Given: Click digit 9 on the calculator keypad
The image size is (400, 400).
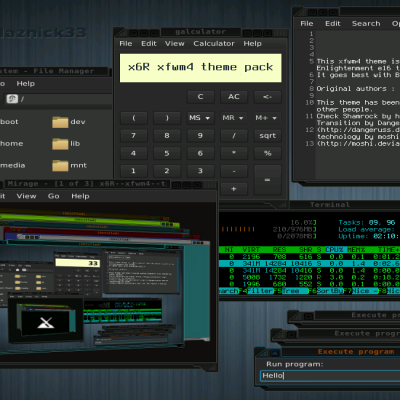Looking at the screenshot, I should coord(200,136).
